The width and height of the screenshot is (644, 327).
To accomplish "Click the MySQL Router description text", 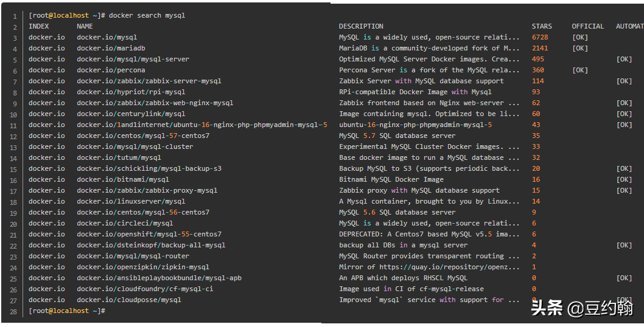I will [x=429, y=256].
